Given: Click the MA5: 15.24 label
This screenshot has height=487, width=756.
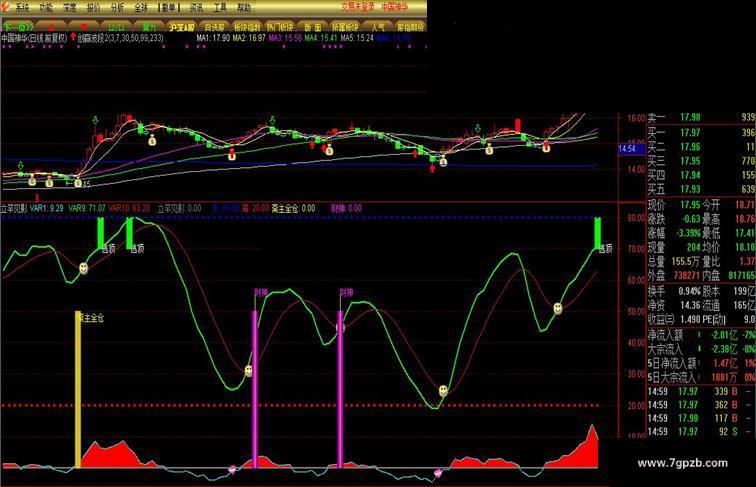Looking at the screenshot, I should click(x=357, y=38).
